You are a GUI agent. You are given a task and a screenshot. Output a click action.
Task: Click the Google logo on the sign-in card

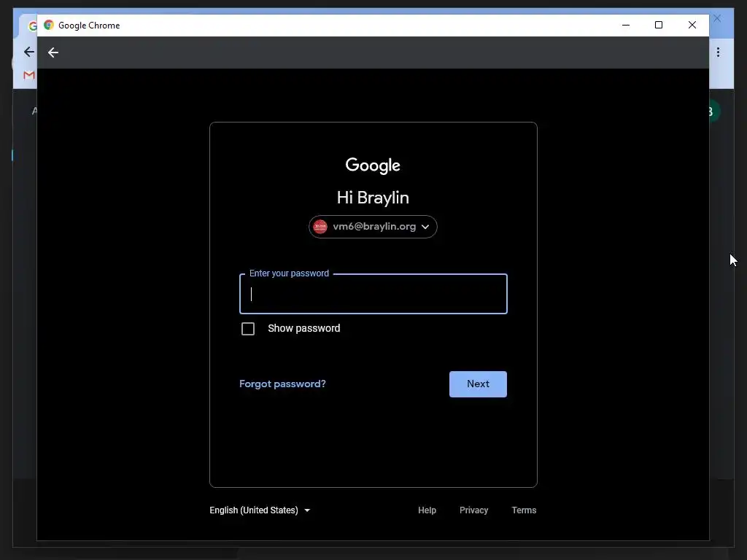point(373,166)
